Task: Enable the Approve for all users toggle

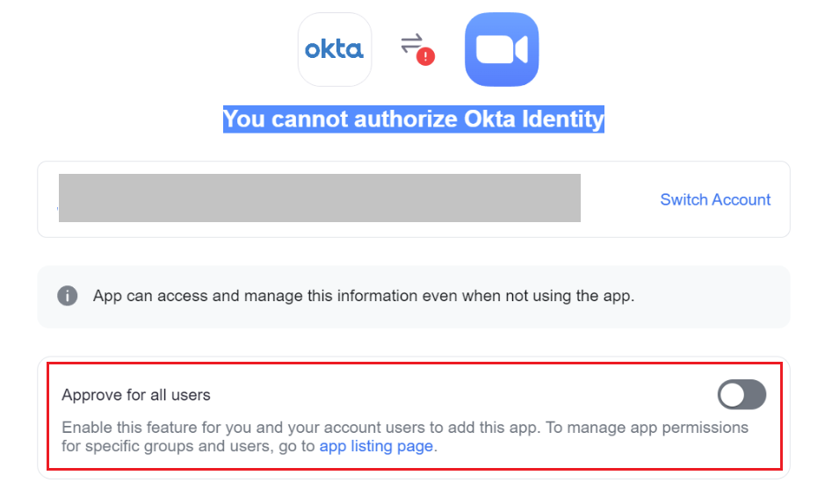Action: (x=742, y=395)
